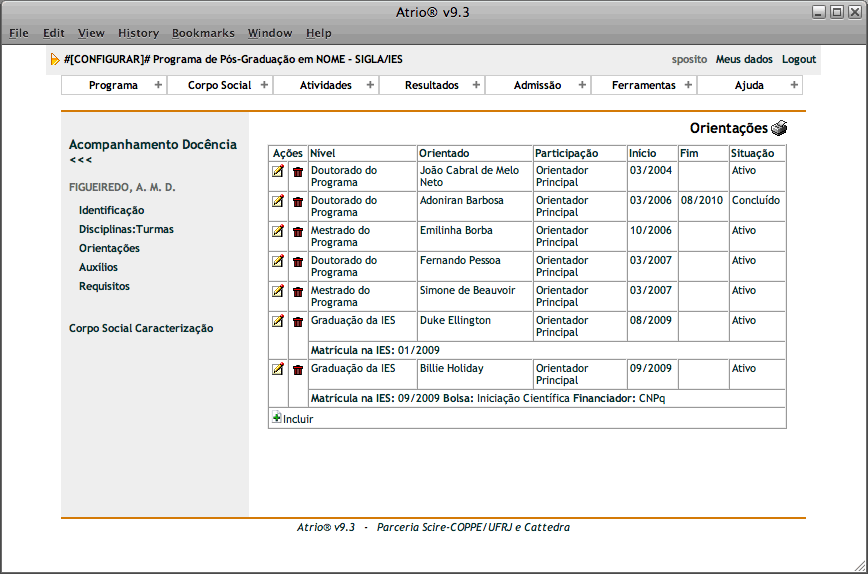Viewport: 868px width, 574px height.
Task: Click the yellow arrow icon beside #[CONFIGURAR]#
Action: (x=55, y=60)
